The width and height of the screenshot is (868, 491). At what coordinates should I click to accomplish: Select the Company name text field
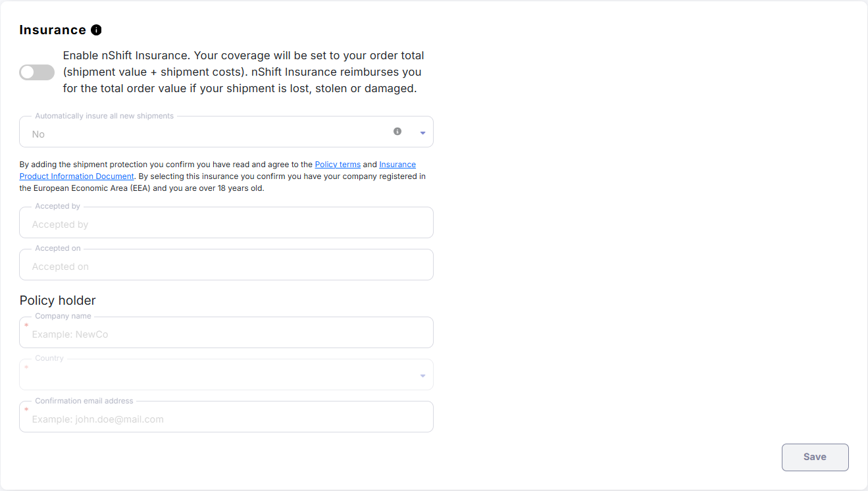click(x=226, y=334)
